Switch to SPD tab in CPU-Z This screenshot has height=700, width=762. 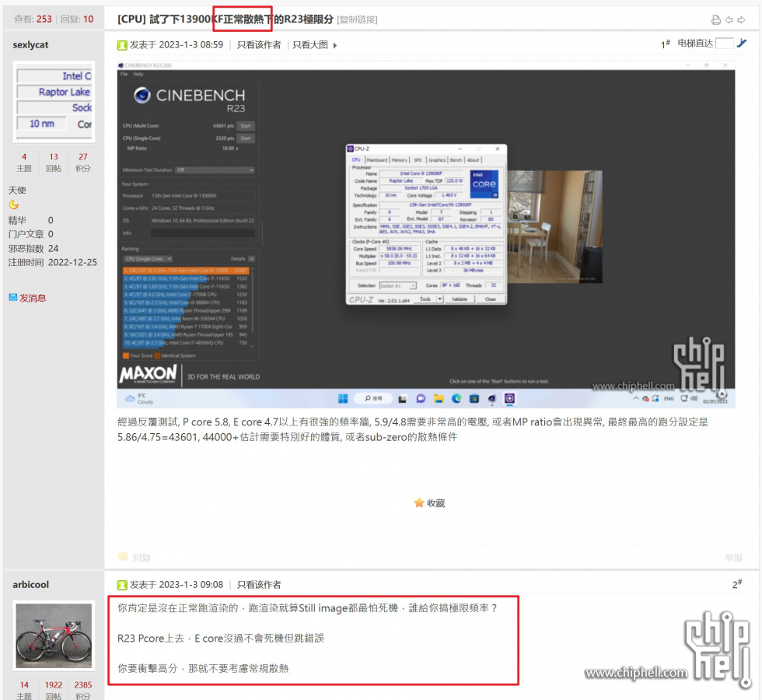[418, 160]
